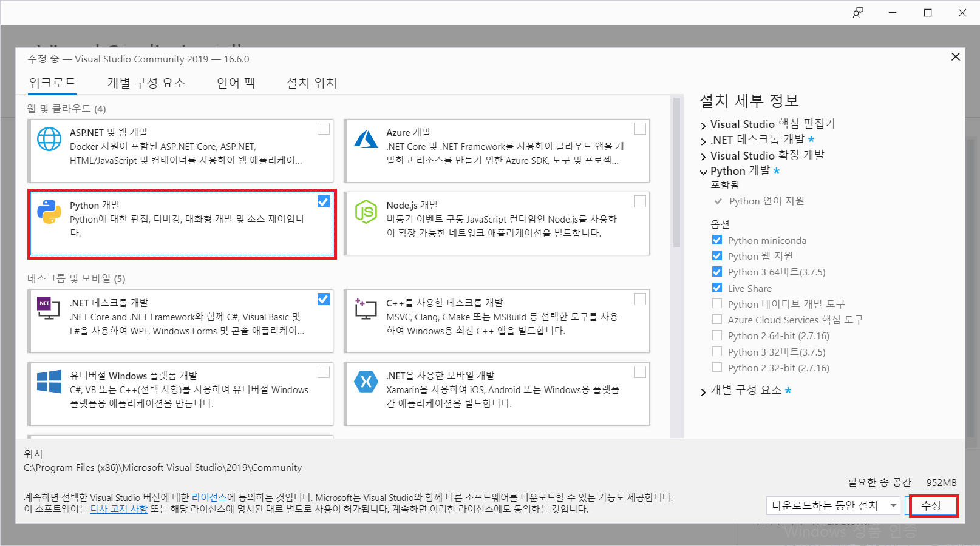Uncheck Python 3 64비트(3.7.5) option
Screen dimensions: 980x546
[x=717, y=272]
